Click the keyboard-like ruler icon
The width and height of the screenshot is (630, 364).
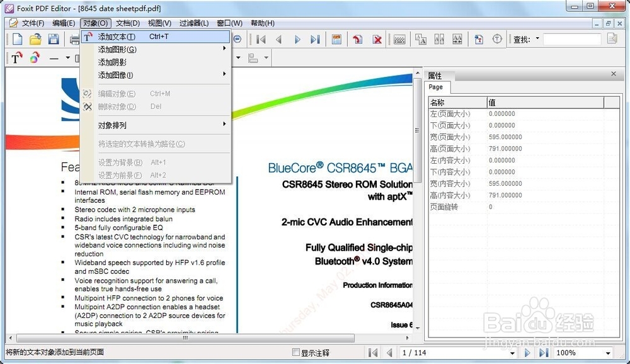399,40
